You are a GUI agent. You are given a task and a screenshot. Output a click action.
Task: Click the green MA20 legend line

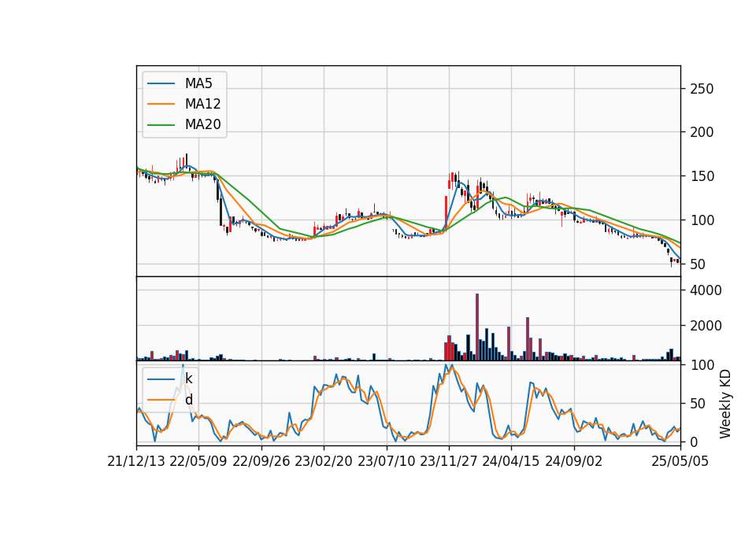point(161,124)
